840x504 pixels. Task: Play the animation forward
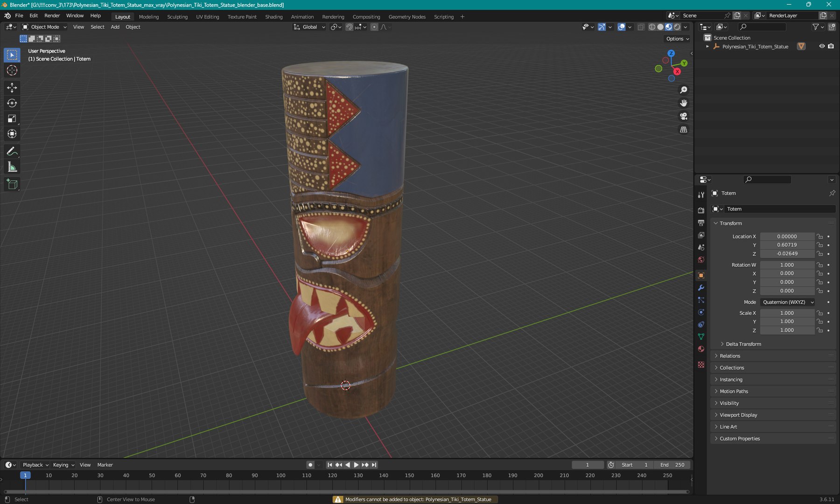[356, 465]
